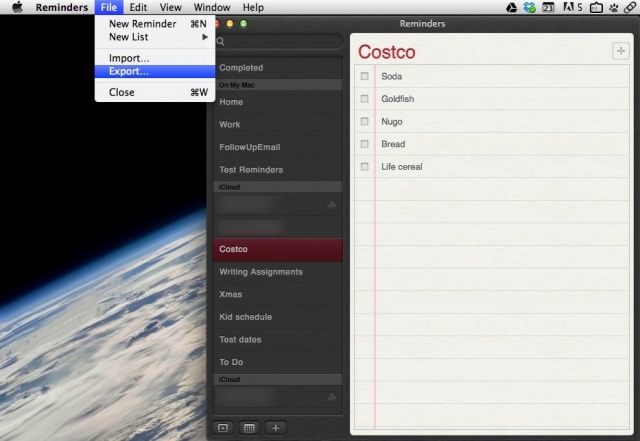The height and width of the screenshot is (441, 640).
Task: Mark Goldfish as completed
Action: click(364, 99)
